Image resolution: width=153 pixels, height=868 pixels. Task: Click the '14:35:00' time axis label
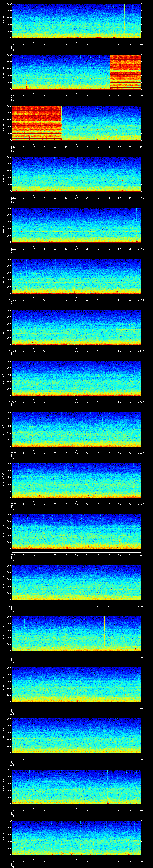click(x=12, y=351)
